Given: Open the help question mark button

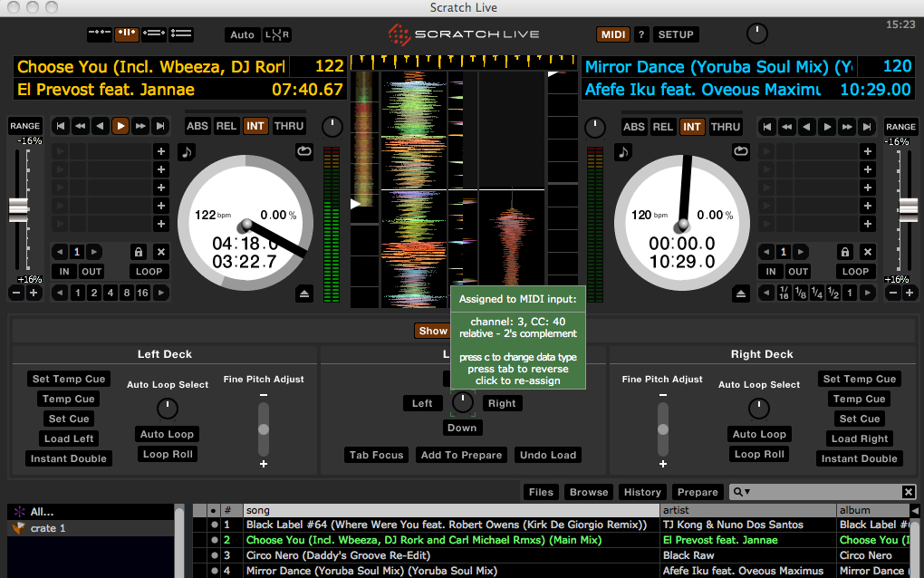Looking at the screenshot, I should (x=641, y=34).
